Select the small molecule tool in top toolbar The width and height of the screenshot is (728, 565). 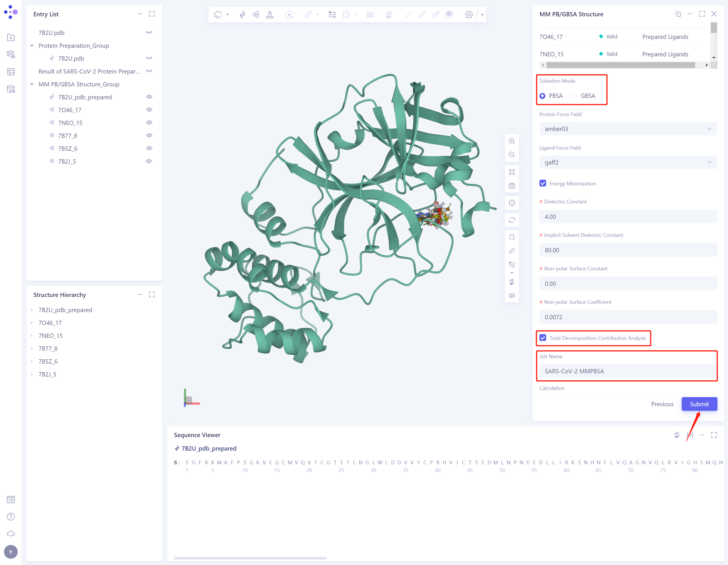pyautogui.click(x=256, y=14)
